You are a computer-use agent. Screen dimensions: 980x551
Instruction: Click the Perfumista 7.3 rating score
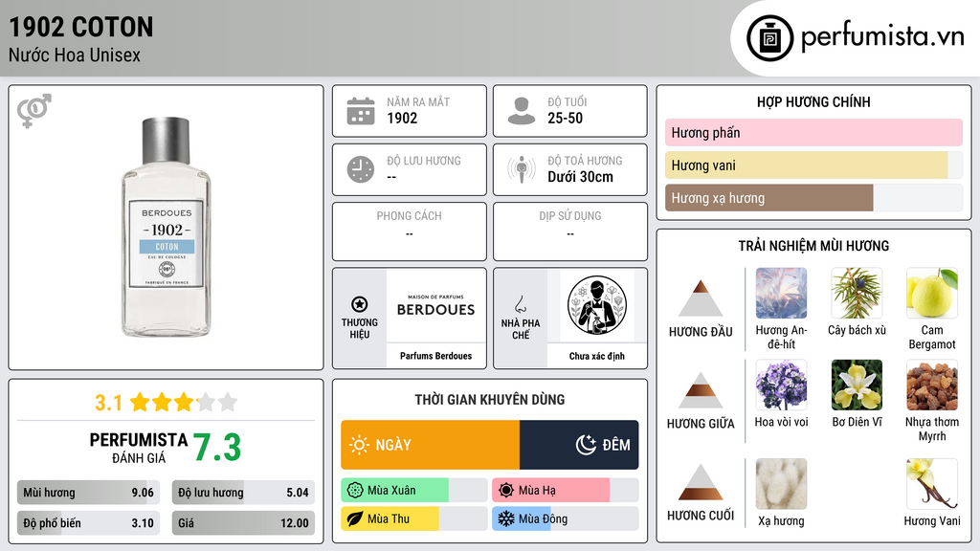pos(217,448)
